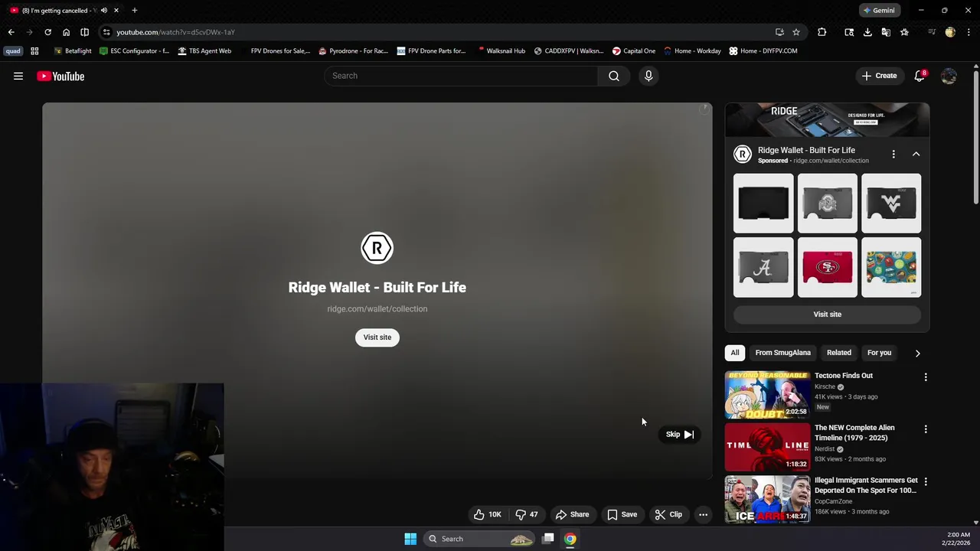
Task: Click the YouTube search magnifier button
Action: click(x=614, y=76)
